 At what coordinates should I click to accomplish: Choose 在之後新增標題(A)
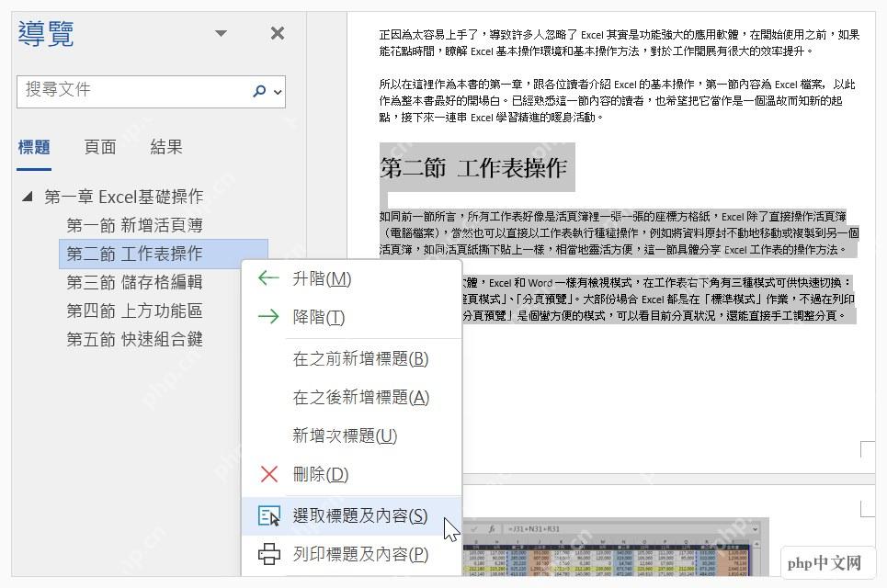tap(351, 398)
